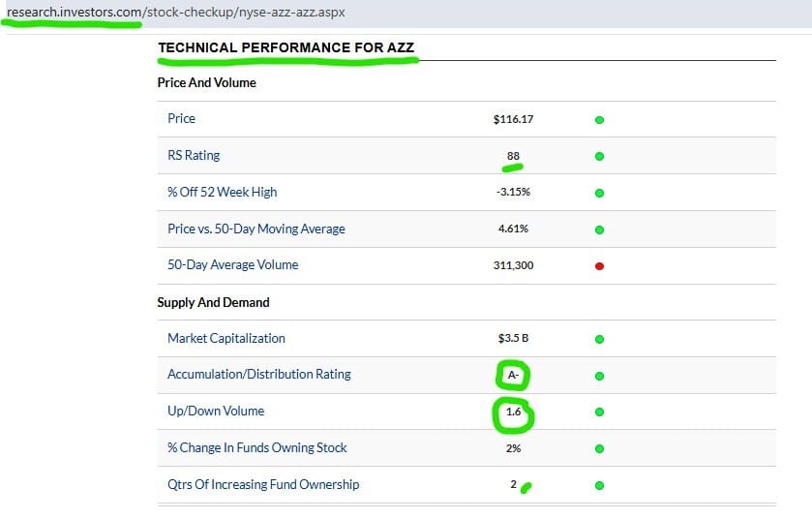Click the green indicator for RS Rating
Viewport: 812px width, 519px height.
point(599,156)
